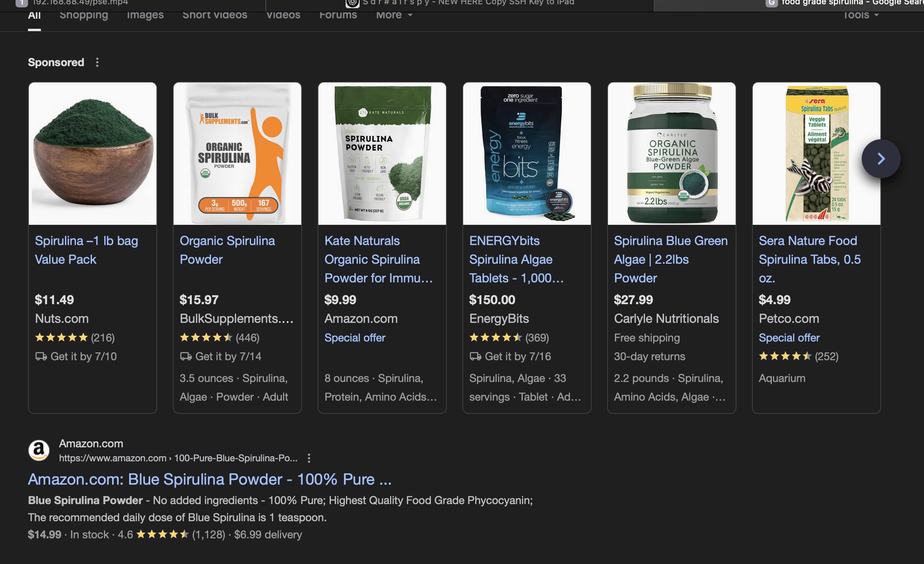This screenshot has width=924, height=564.
Task: Click the next arrow on product carousel
Action: pos(881,159)
